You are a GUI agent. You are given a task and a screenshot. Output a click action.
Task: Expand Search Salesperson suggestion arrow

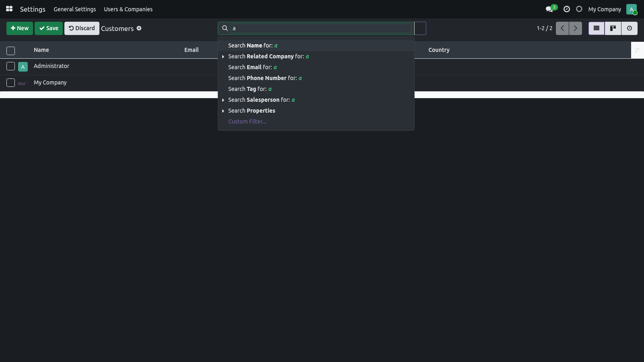click(223, 100)
